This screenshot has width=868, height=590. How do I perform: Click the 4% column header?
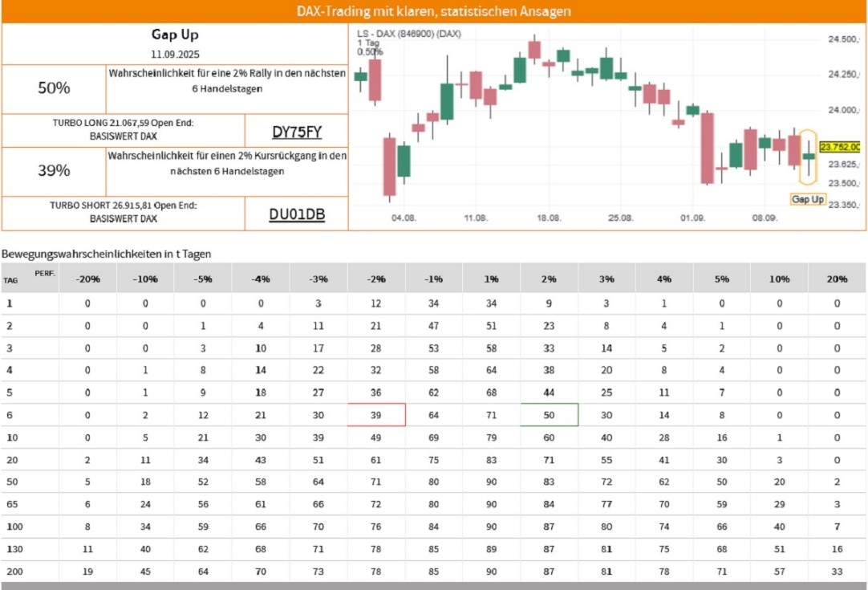[664, 279]
